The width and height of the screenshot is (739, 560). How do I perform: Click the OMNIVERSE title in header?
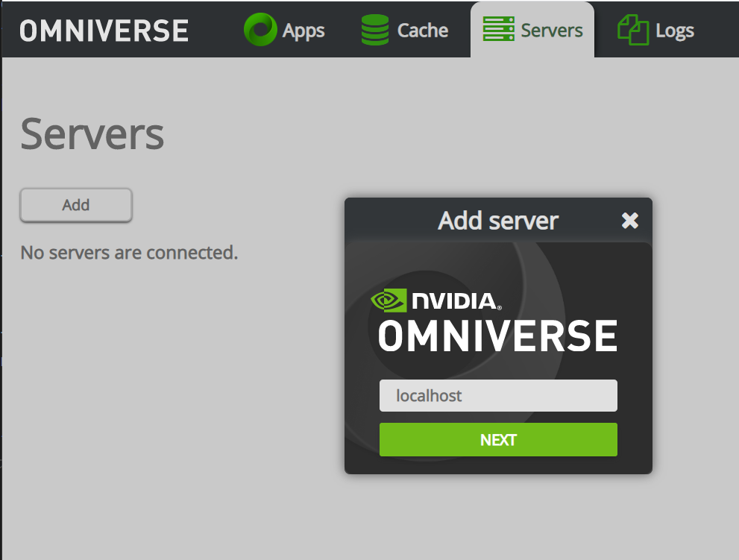point(104,31)
